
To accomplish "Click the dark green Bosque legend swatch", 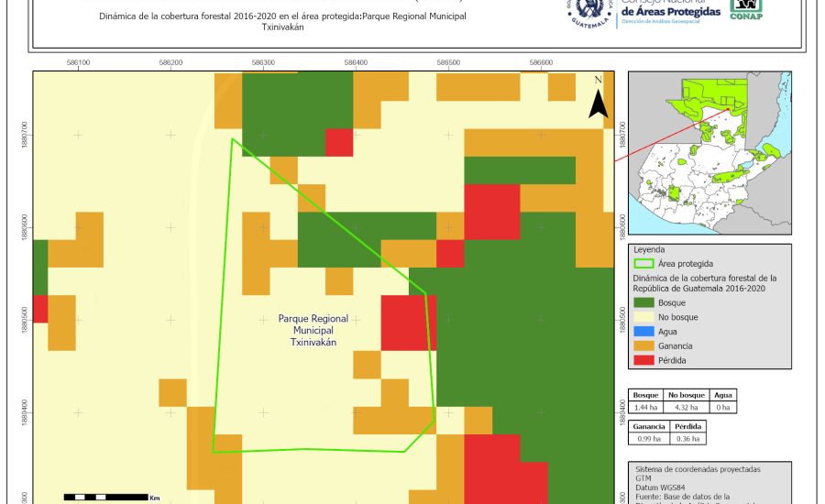I will click(643, 302).
